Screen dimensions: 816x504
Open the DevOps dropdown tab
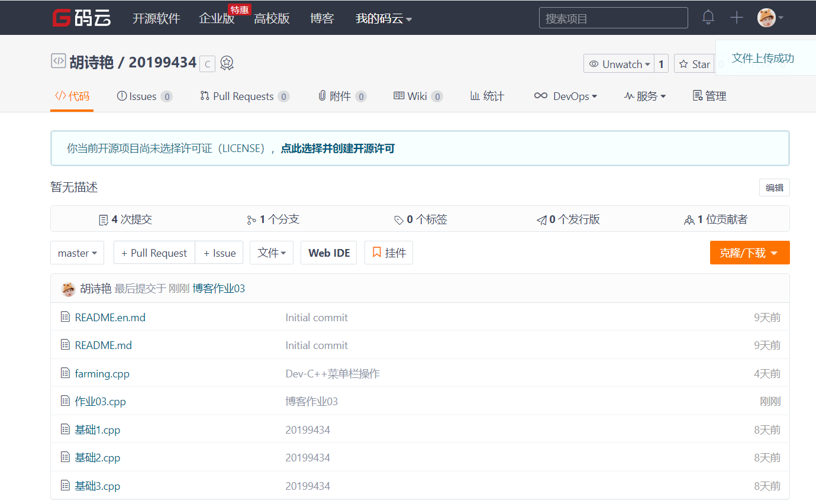point(566,96)
